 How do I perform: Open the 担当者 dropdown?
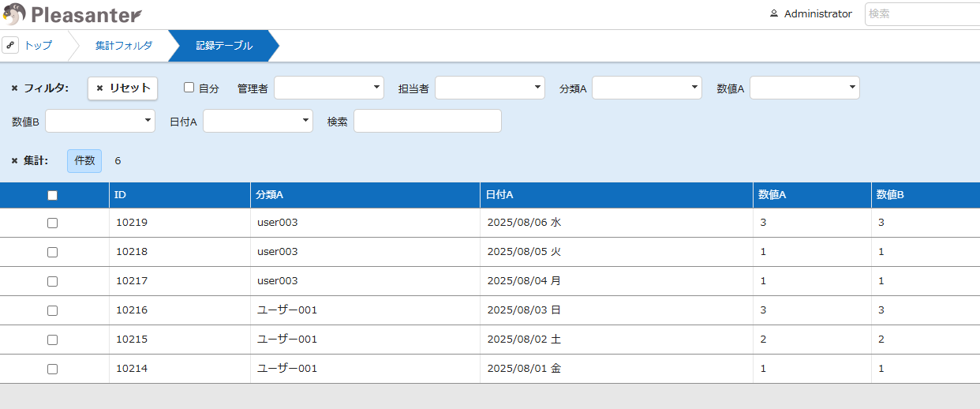pyautogui.click(x=490, y=88)
